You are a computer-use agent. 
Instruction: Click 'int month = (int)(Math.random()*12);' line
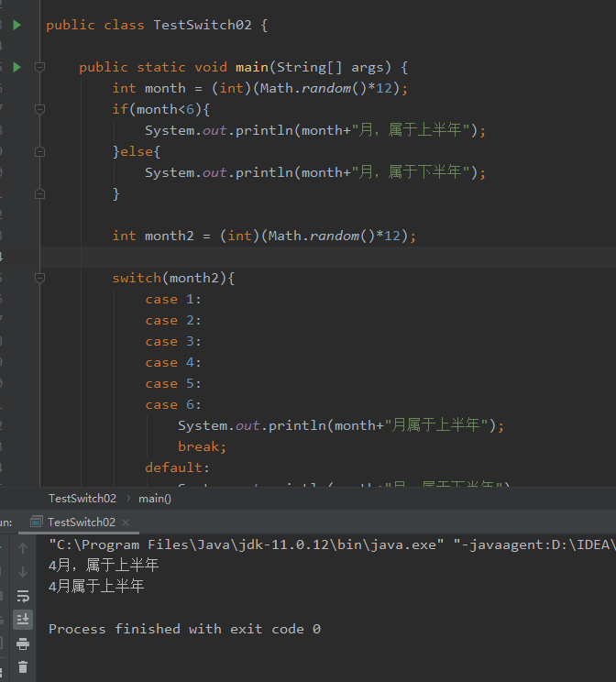pos(259,88)
